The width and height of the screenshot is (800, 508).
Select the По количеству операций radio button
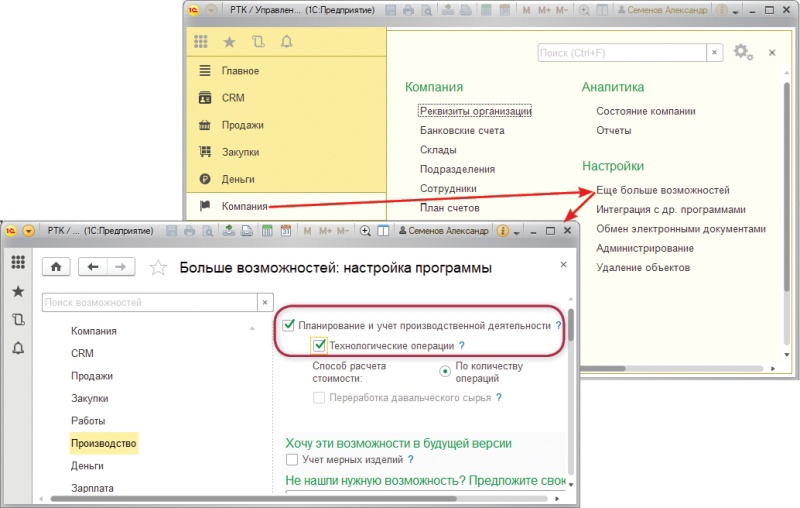(446, 370)
